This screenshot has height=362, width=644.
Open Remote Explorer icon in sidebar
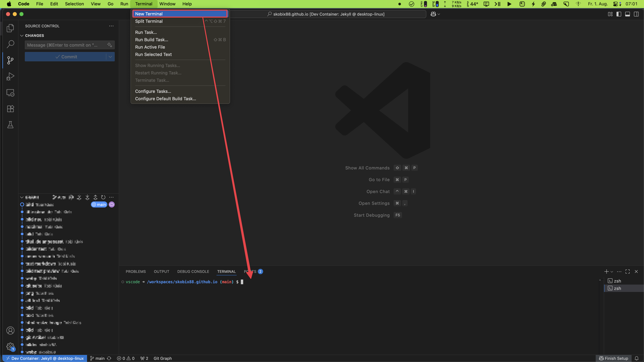[x=10, y=93]
